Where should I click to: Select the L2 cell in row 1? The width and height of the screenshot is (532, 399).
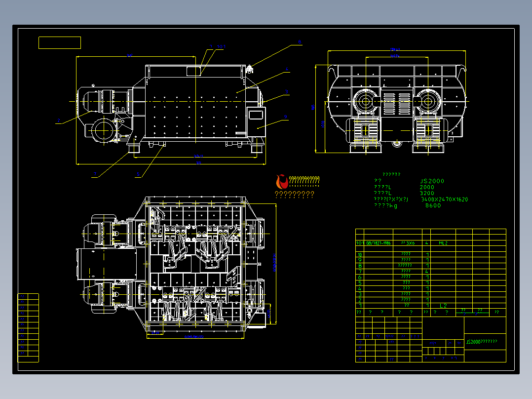(443, 306)
